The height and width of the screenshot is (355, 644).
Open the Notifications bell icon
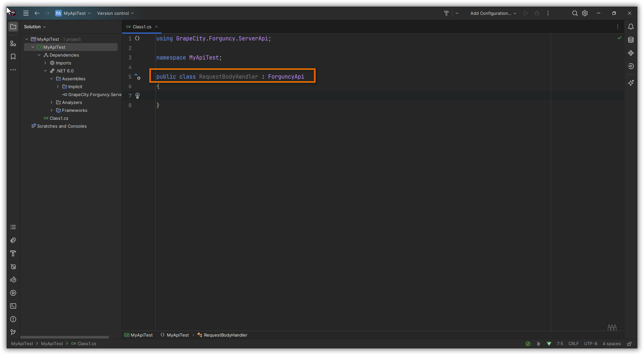point(631,27)
